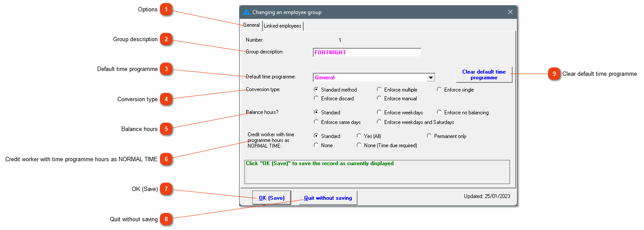Click the Credit worker NORMAL TIME label
This screenshot has width=644, height=230.
[271, 140]
